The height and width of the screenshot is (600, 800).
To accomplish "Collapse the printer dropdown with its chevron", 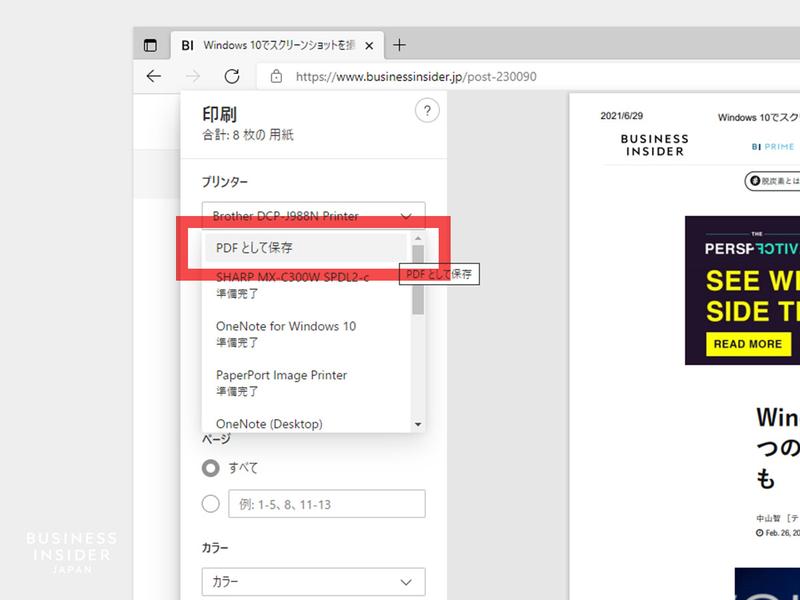I will (405, 216).
